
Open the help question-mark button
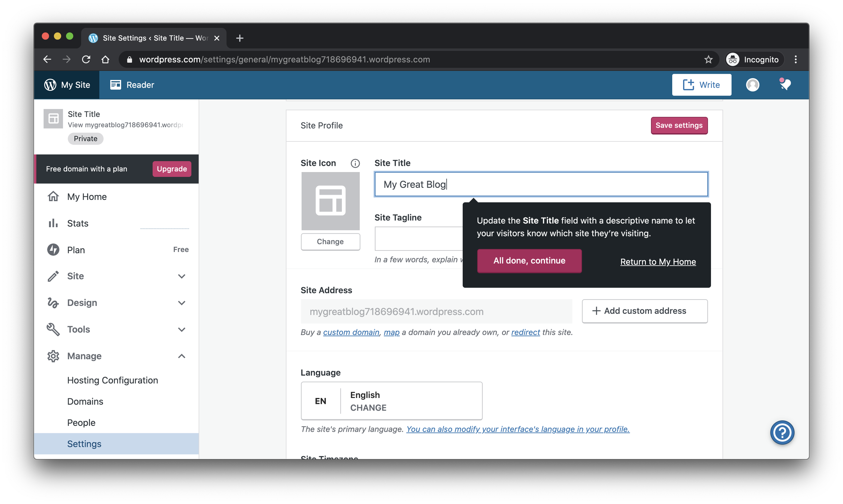[x=782, y=432]
